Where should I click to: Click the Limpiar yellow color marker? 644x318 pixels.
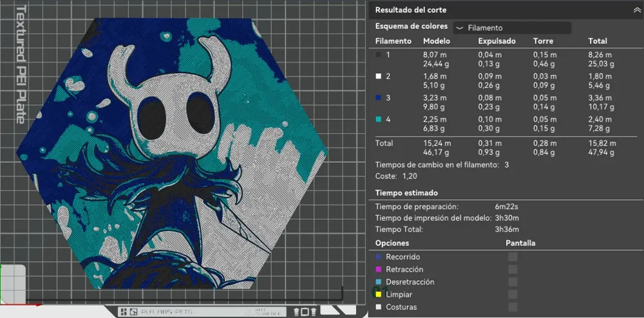pos(378,295)
